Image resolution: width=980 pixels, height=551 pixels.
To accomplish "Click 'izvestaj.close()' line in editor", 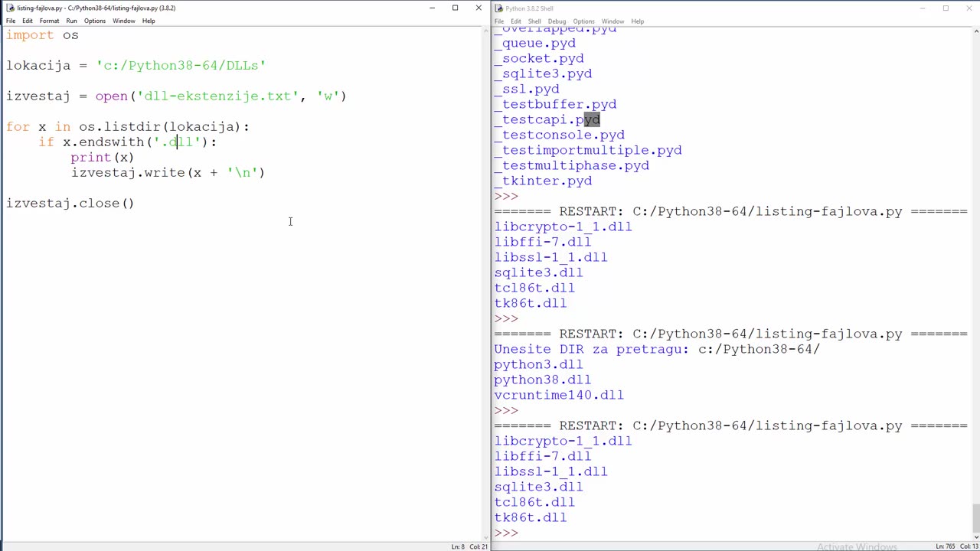I will click(x=70, y=204).
